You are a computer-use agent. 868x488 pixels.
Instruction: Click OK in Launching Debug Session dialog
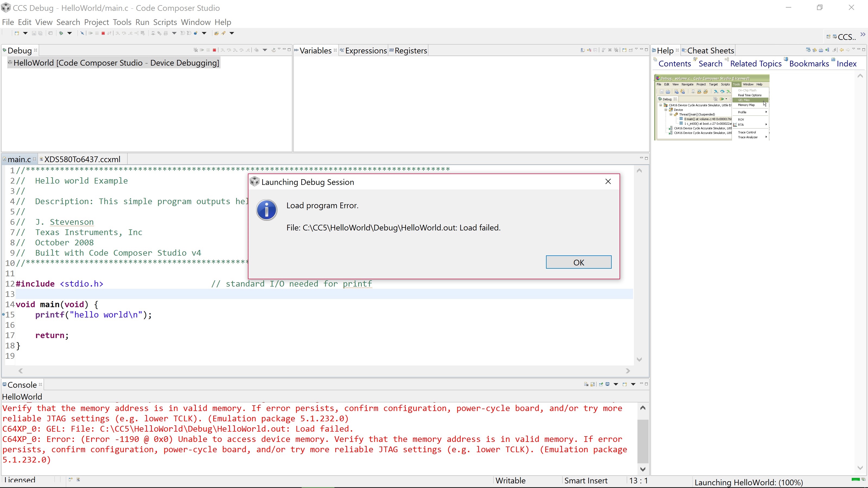click(579, 262)
